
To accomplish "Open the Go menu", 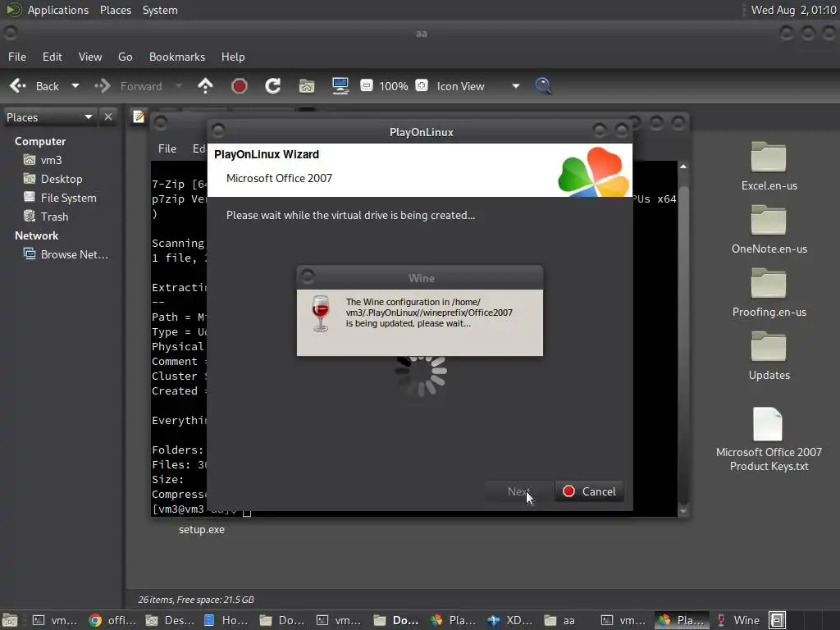I will [x=126, y=57].
